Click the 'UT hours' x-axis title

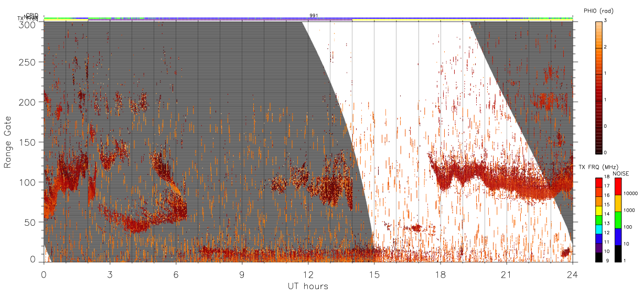tap(308, 286)
